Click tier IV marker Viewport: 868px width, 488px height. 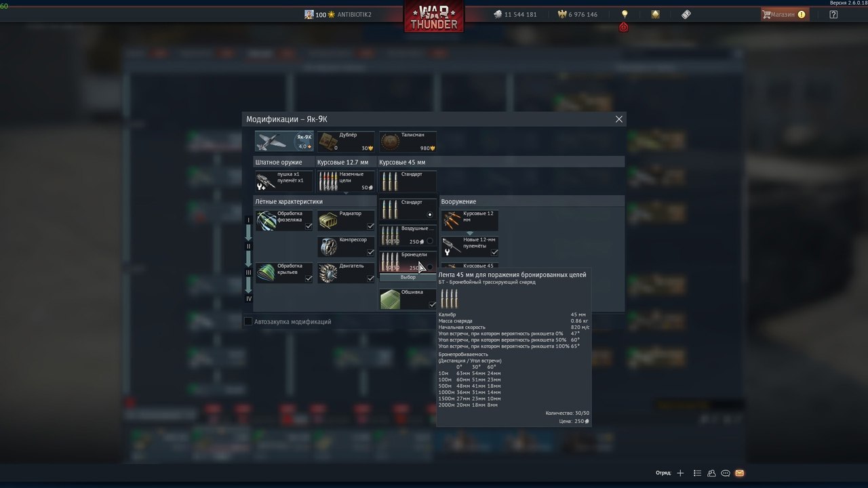pyautogui.click(x=249, y=298)
